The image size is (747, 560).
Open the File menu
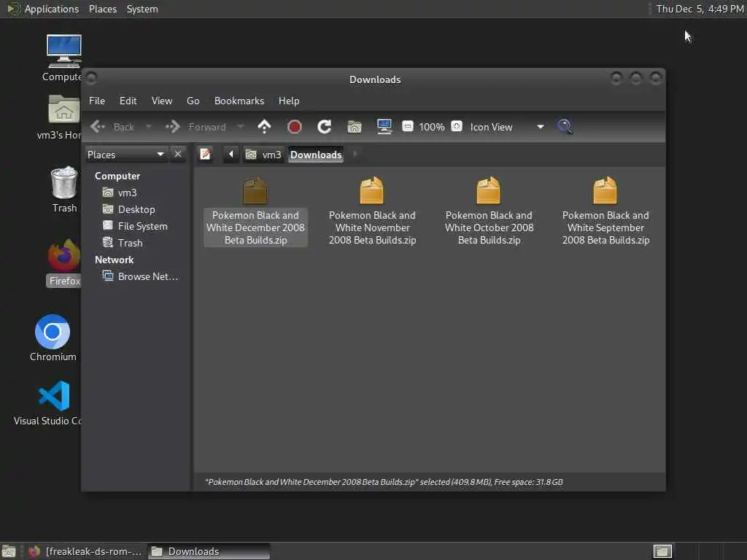(97, 101)
